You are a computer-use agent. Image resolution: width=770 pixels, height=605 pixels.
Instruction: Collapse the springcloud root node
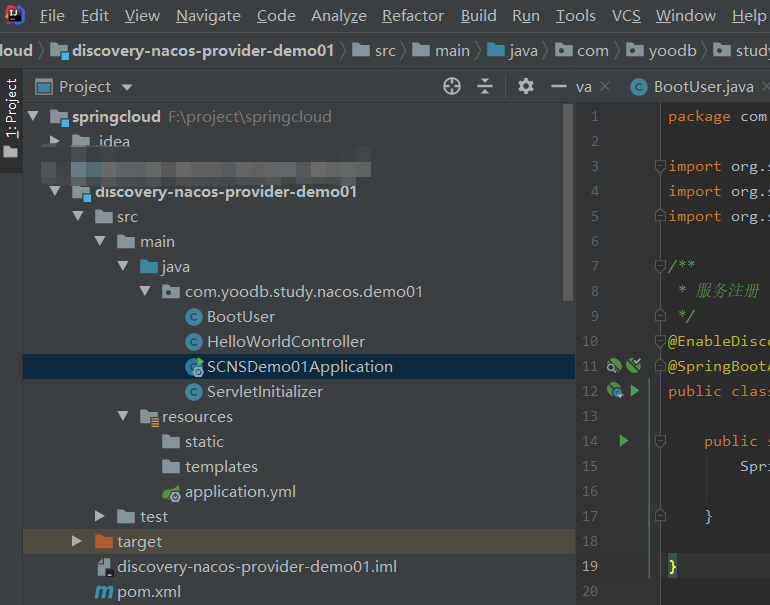[33, 116]
